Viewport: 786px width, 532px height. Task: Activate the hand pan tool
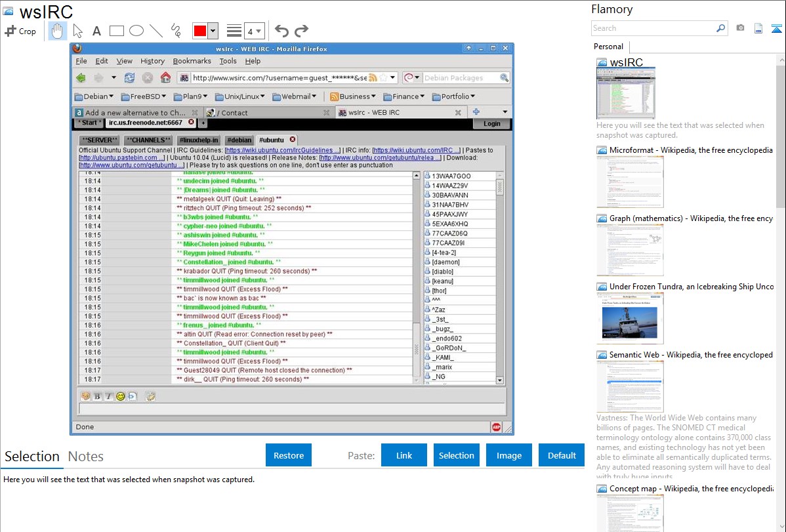[x=57, y=31]
